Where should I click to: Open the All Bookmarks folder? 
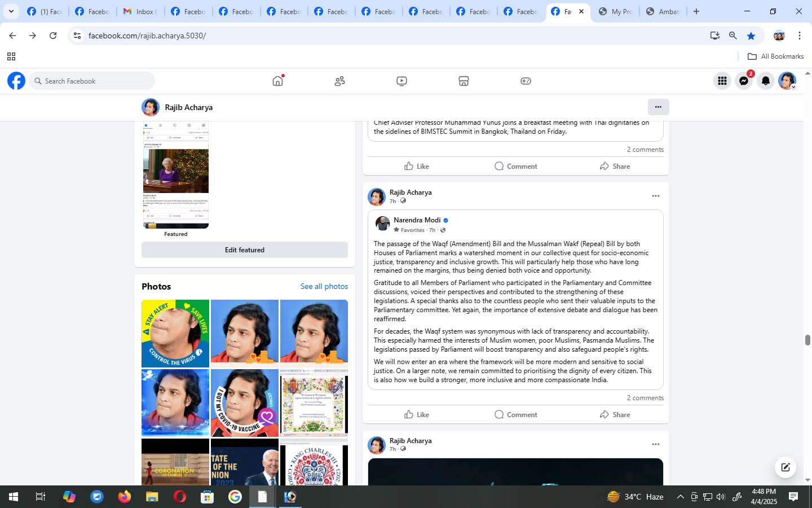tap(775, 56)
